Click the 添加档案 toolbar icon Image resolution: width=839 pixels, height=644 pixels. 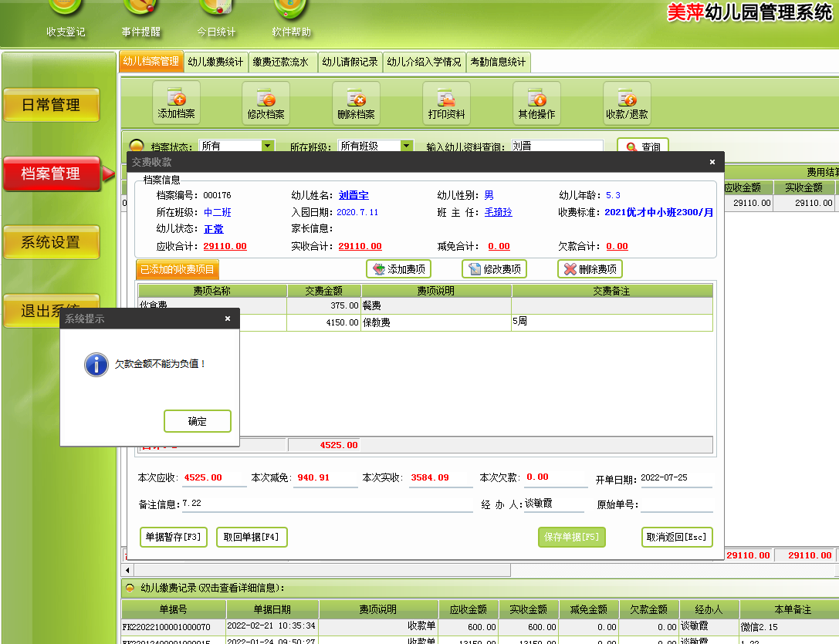pos(176,103)
